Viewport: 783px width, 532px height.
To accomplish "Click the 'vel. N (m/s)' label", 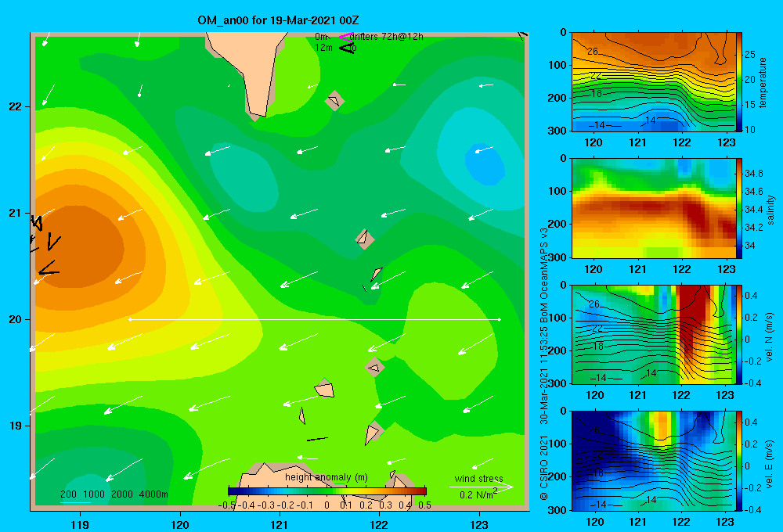I will [770, 337].
